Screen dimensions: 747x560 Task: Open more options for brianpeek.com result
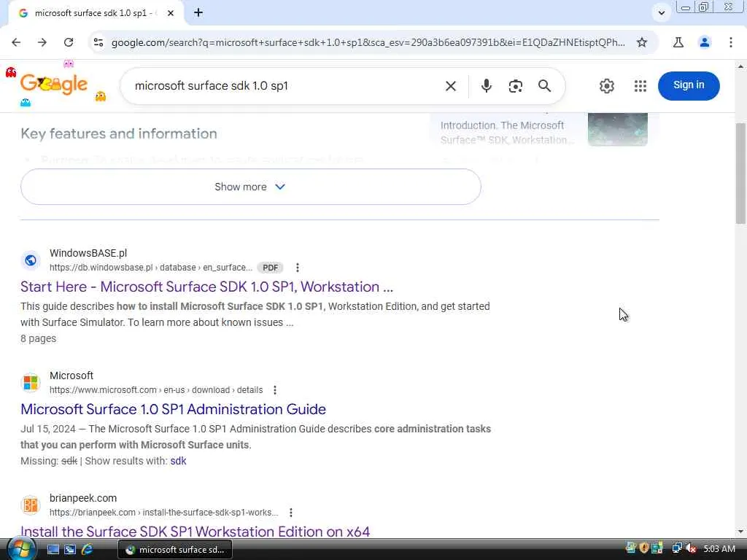point(290,513)
